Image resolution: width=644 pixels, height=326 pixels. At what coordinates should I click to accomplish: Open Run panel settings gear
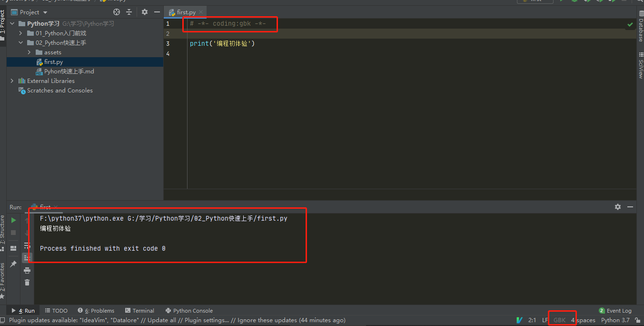click(618, 207)
